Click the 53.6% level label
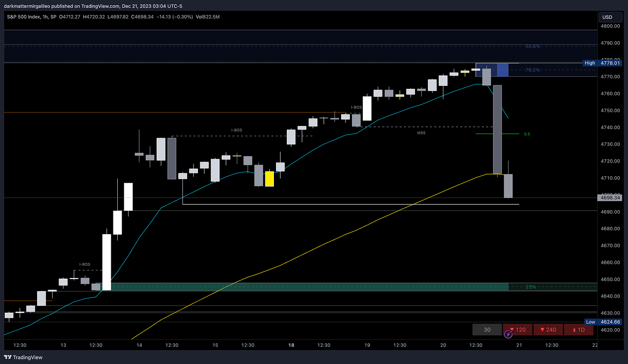Screen dimensions: 628x364 pos(533,46)
